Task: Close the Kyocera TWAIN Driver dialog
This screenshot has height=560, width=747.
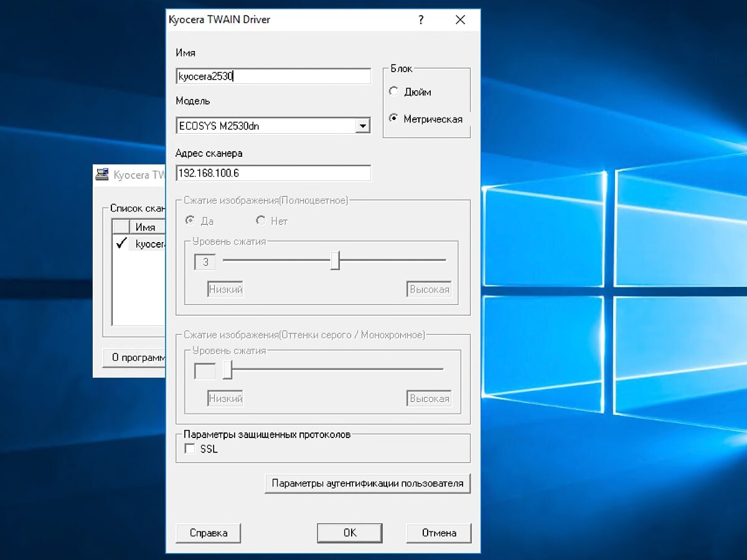Action: tap(460, 20)
